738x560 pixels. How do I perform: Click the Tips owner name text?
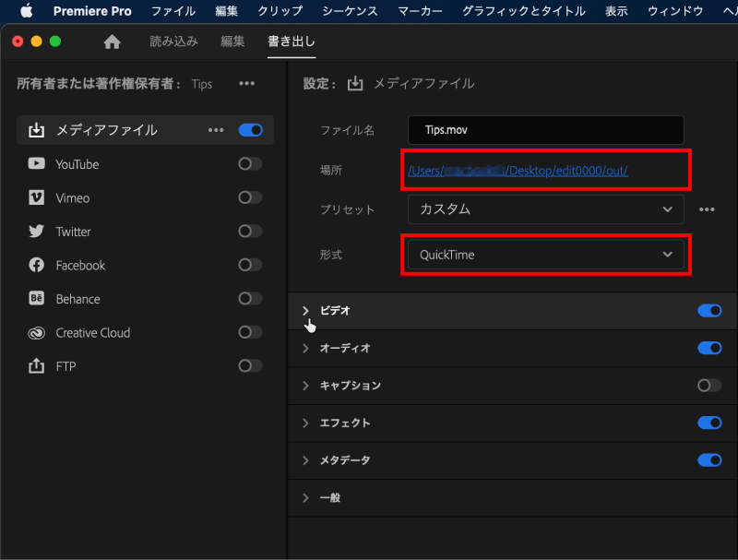tap(202, 84)
